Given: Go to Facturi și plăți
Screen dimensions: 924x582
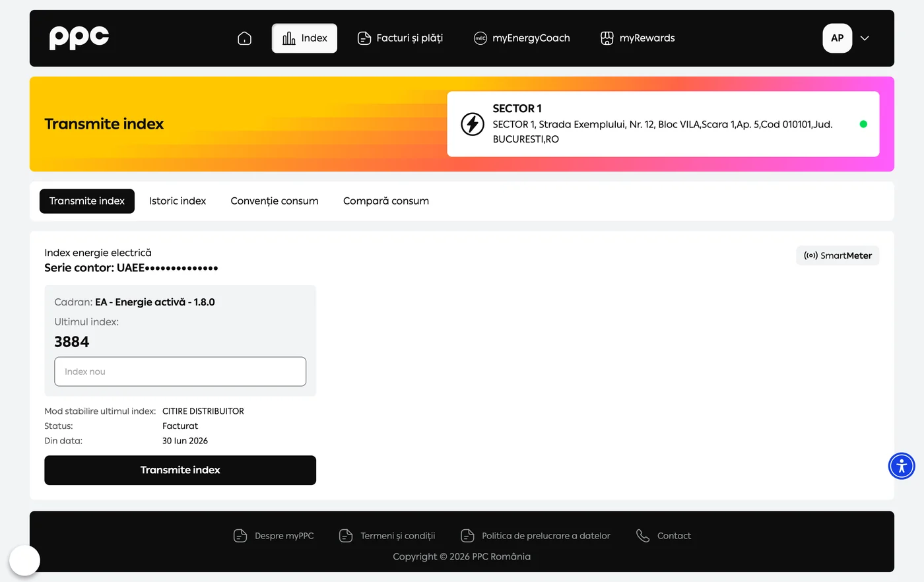Looking at the screenshot, I should 400,38.
